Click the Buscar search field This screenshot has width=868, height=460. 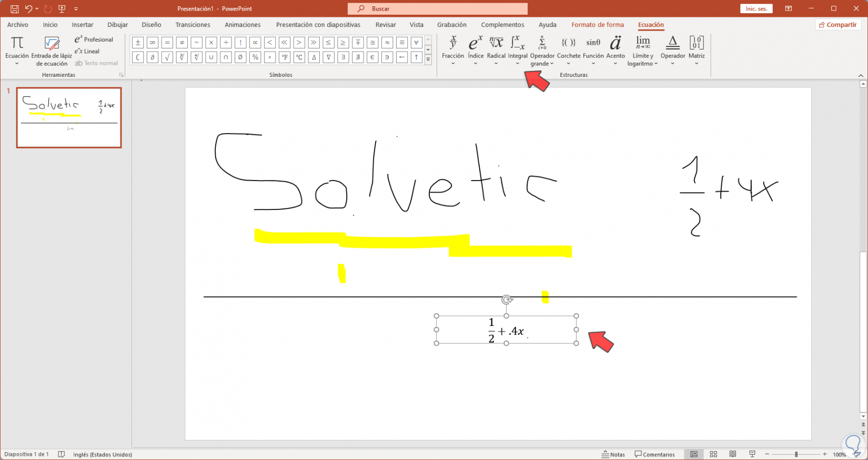pos(438,9)
